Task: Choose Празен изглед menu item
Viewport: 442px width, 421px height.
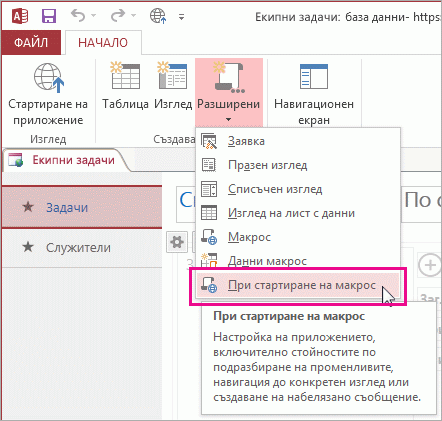Action: point(298,165)
